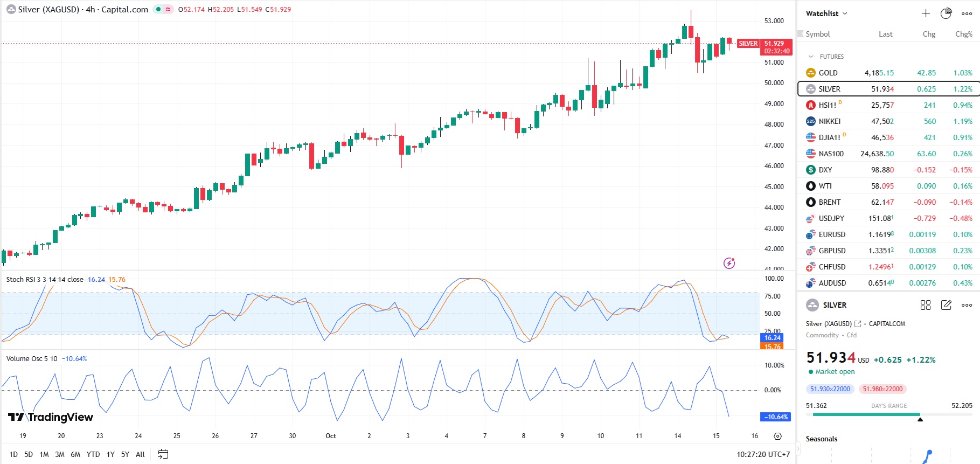Open SILVER details three-dot menu

tap(967, 305)
